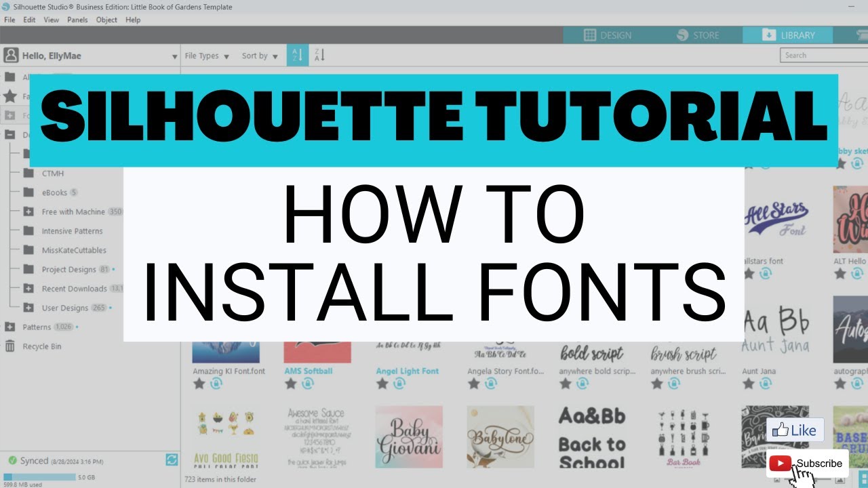Viewport: 868px width, 488px height.
Task: Click cloud sync icon under ALT Hello
Action: click(x=856, y=274)
